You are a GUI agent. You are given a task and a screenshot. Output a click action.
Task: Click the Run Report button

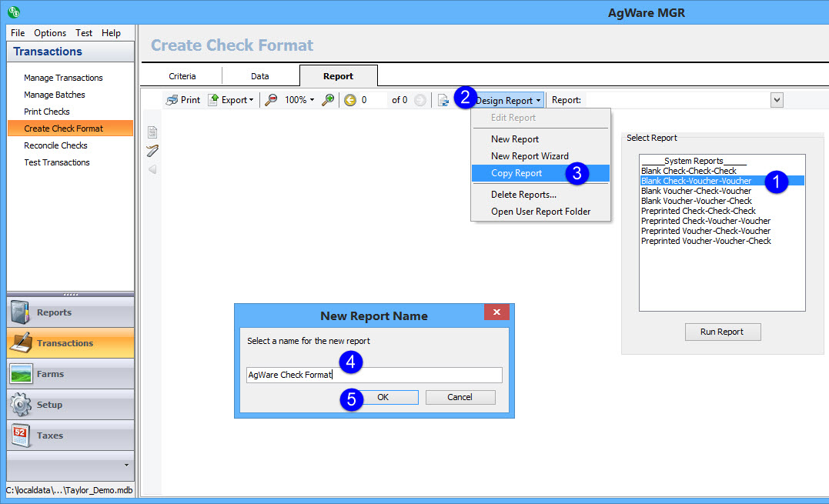(x=722, y=332)
